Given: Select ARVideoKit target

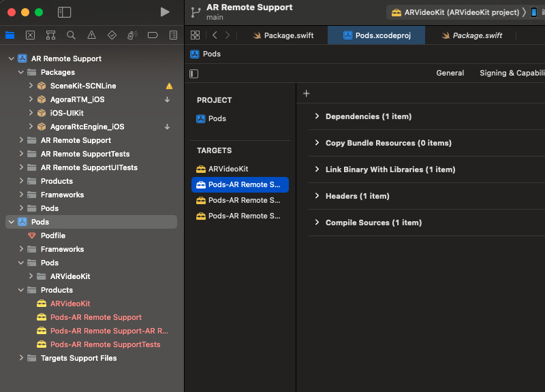Looking at the screenshot, I should point(222,169).
